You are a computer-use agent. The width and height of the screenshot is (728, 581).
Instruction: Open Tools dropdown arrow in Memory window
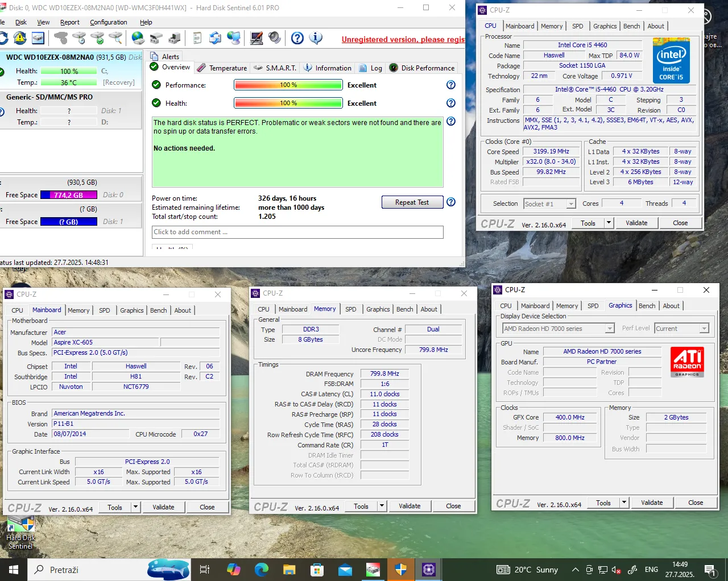coord(382,506)
